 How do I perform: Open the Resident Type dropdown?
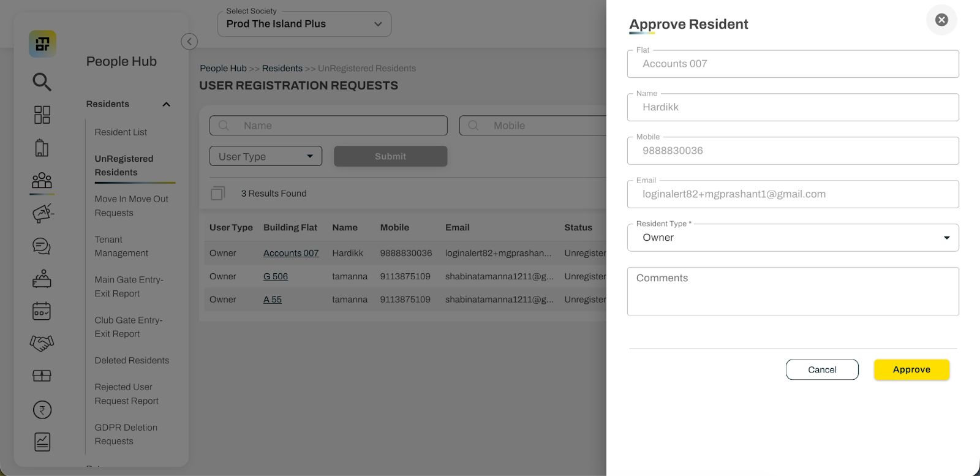click(793, 238)
